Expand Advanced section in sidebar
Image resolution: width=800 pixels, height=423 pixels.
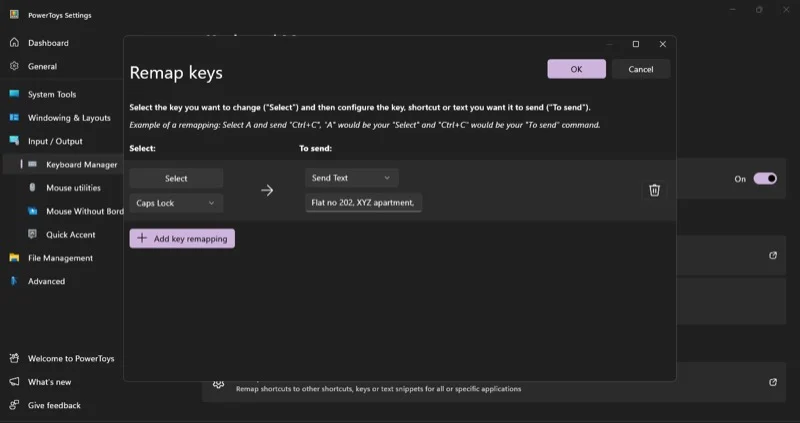click(x=46, y=281)
